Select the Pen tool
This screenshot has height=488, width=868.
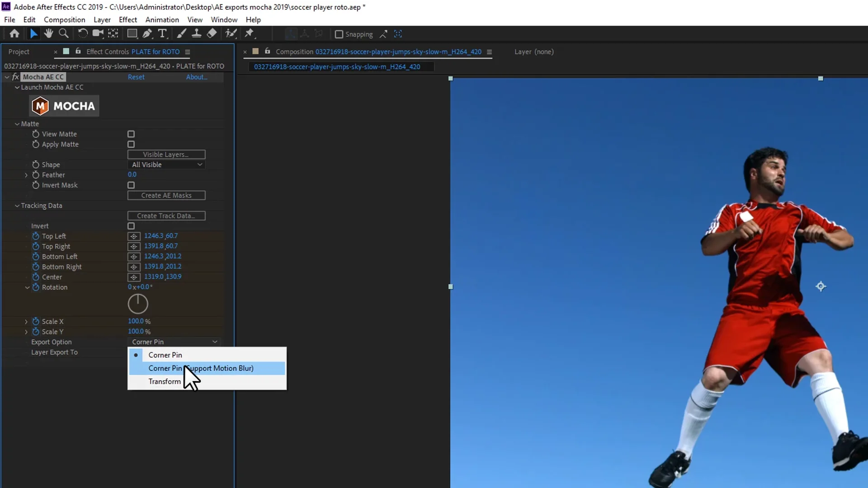coord(147,33)
